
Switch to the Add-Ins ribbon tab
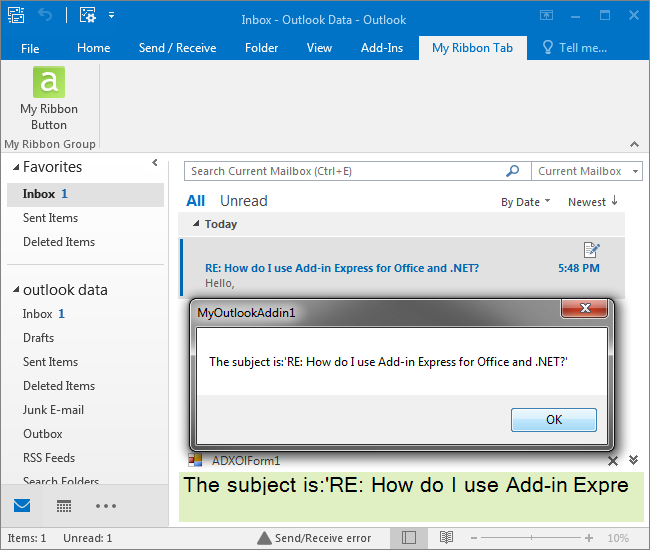point(382,48)
